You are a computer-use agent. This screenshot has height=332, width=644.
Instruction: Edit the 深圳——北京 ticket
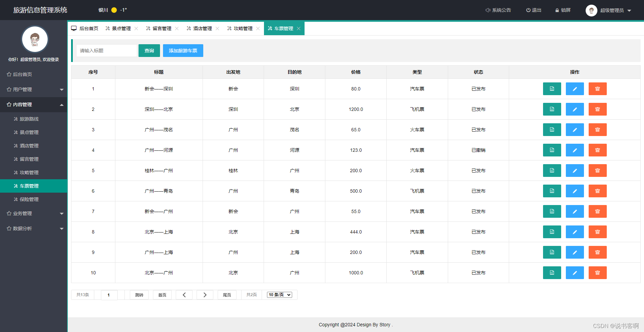tap(575, 109)
